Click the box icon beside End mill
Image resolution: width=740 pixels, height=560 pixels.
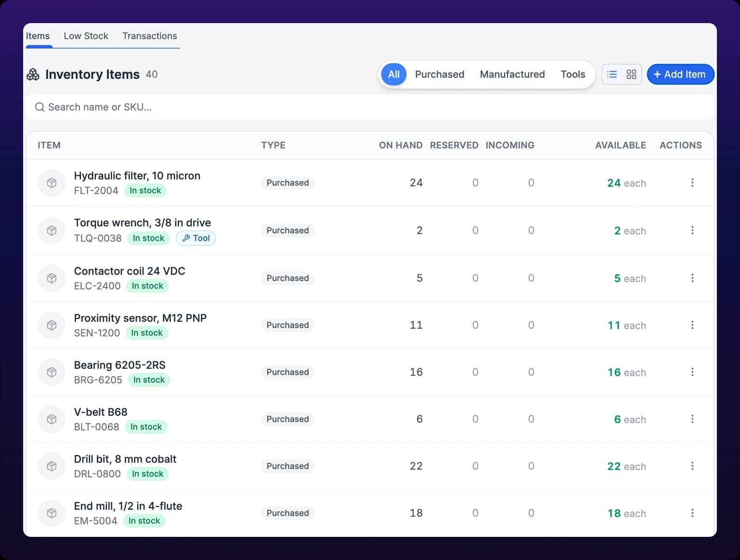pos(52,513)
